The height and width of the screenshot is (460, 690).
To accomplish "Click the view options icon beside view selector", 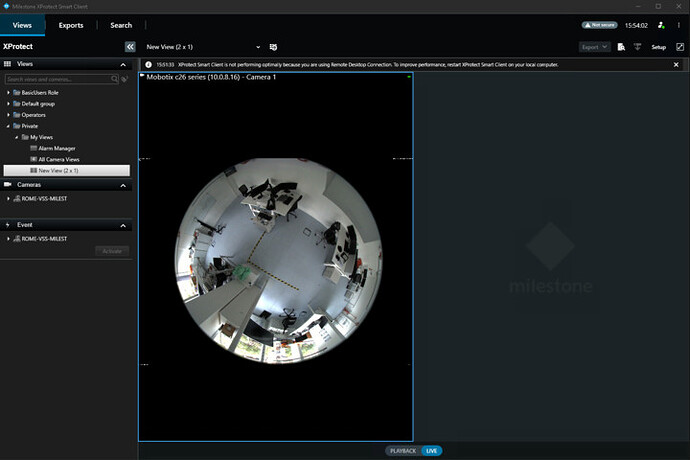I will [274, 47].
